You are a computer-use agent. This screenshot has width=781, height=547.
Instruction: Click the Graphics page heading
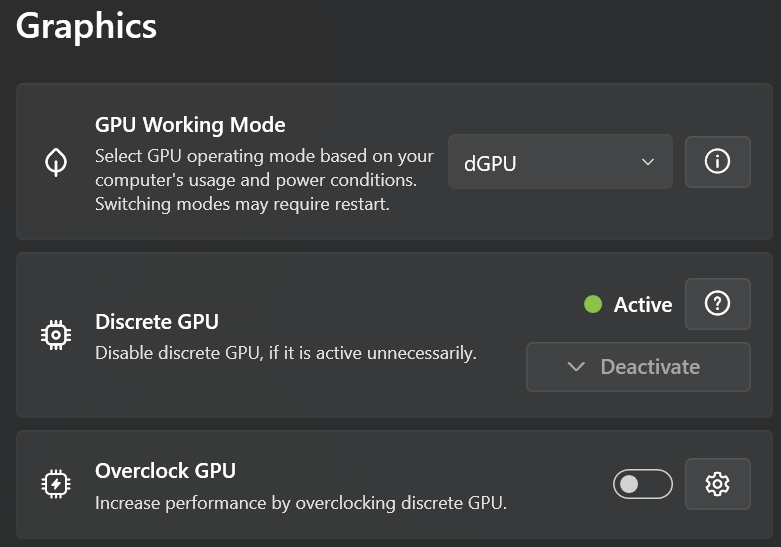pos(87,26)
